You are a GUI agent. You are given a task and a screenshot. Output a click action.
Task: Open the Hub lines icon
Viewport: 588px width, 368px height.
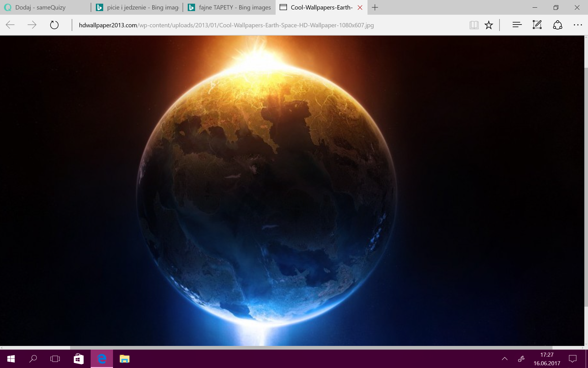(x=517, y=25)
